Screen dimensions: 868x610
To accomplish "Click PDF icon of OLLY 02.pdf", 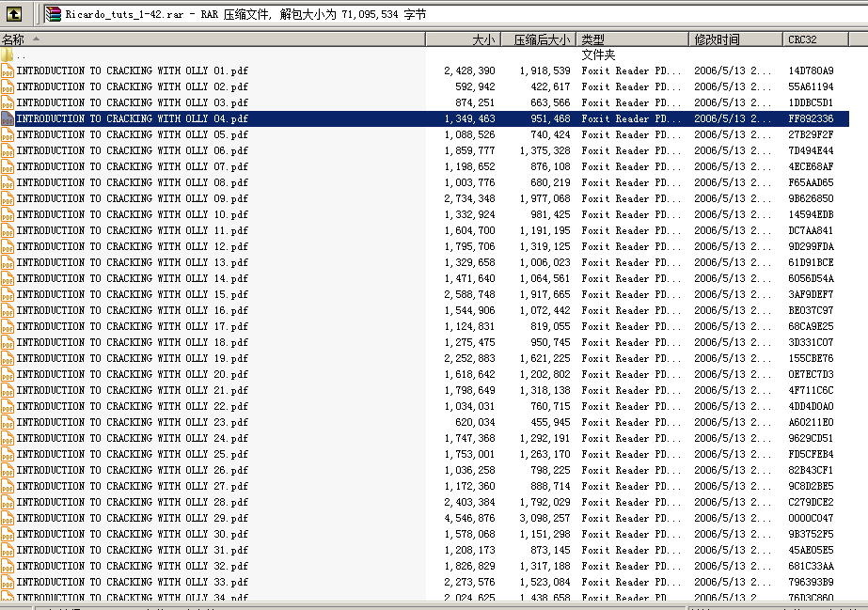I will pyautogui.click(x=8, y=86).
